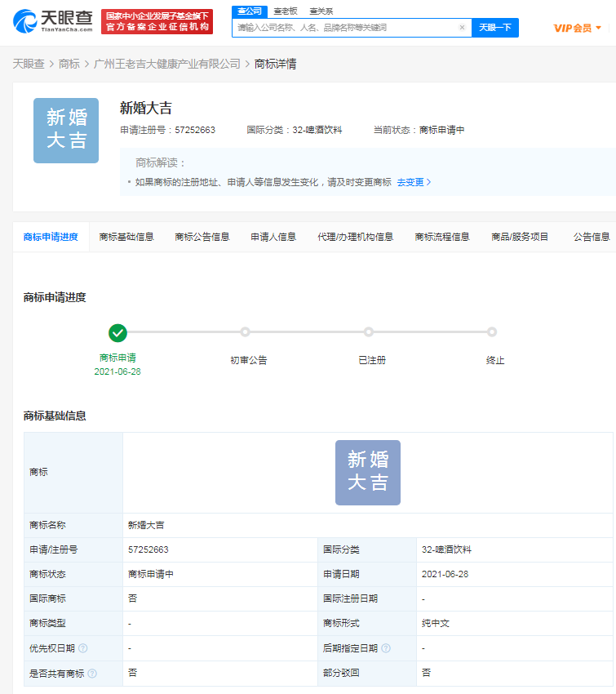Click the 2021-06-28 date under 商标申请 step
Image resolution: width=616 pixels, height=694 pixels.
117,371
